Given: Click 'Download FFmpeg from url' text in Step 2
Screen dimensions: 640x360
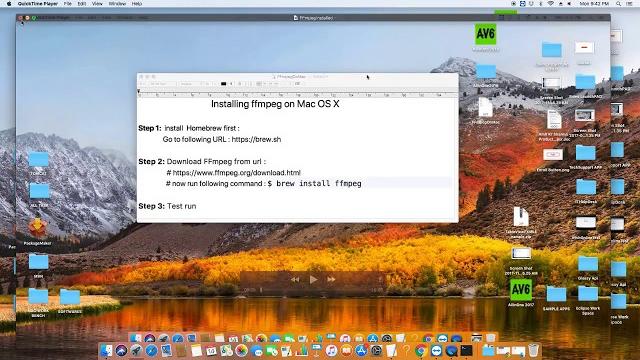Looking at the screenshot, I should click(215, 162).
